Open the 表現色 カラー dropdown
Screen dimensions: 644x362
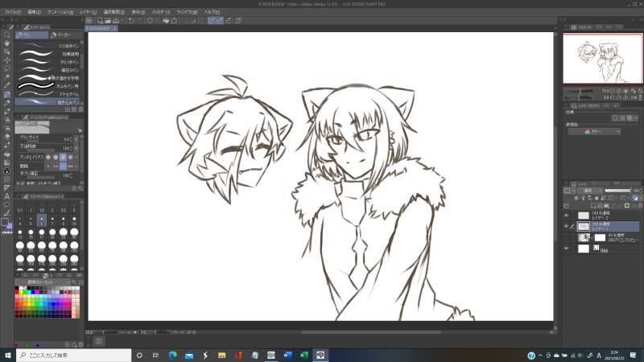point(594,131)
